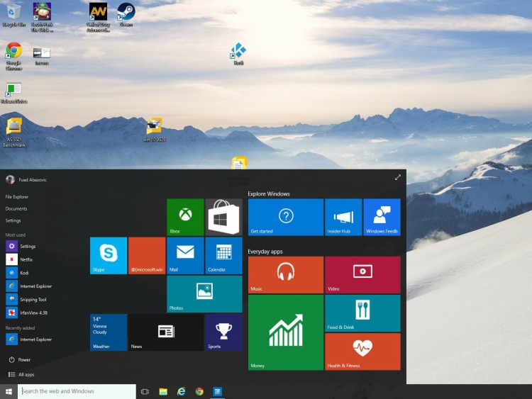The height and width of the screenshot is (399, 532).
Task: Open File Explorer from Start menu
Action: [x=17, y=196]
